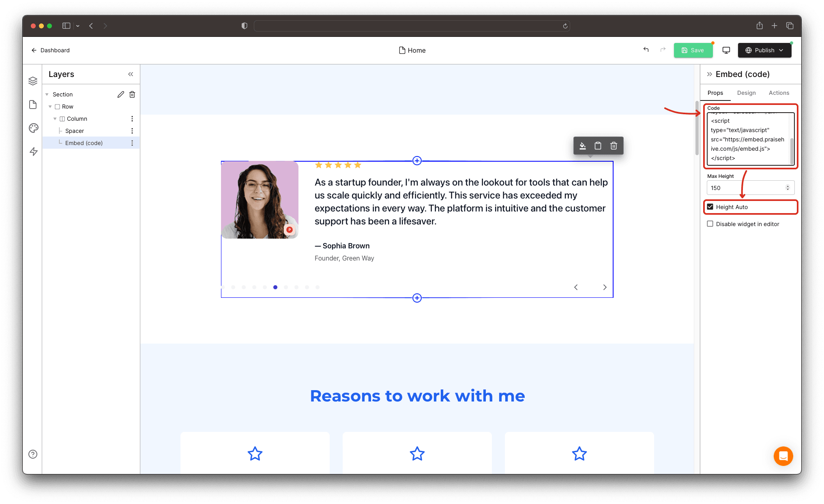Add element above the embed block
824x504 pixels.
417,161
